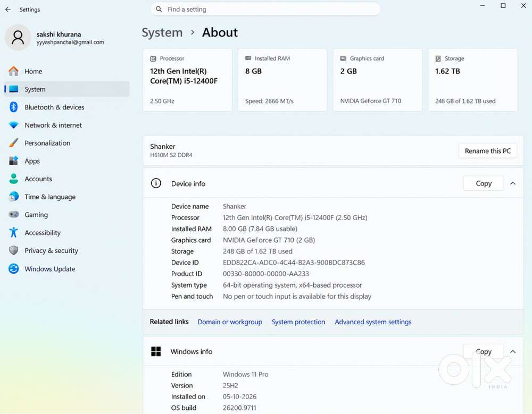The width and height of the screenshot is (532, 414).
Task: Click the Accessibility figure icon
Action: coord(14,232)
